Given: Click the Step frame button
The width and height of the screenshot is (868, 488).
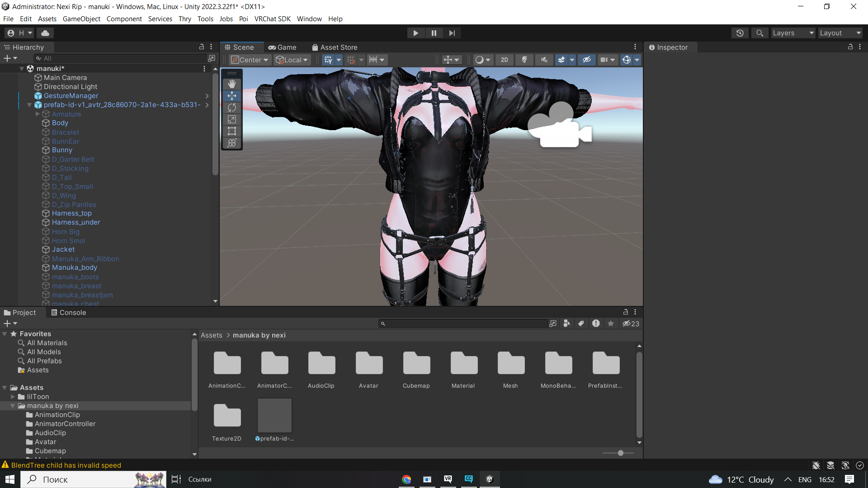Looking at the screenshot, I should [x=452, y=33].
